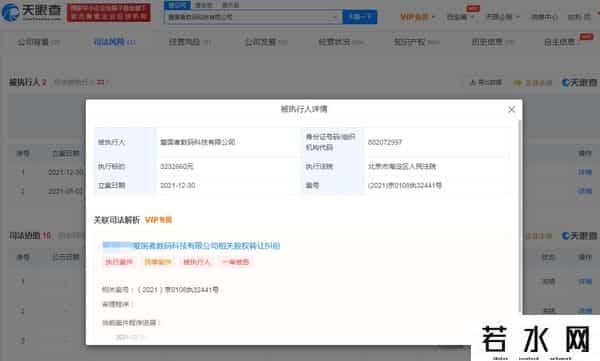
Task: Click the 被执行人 red tag in dialog
Action: [197, 262]
